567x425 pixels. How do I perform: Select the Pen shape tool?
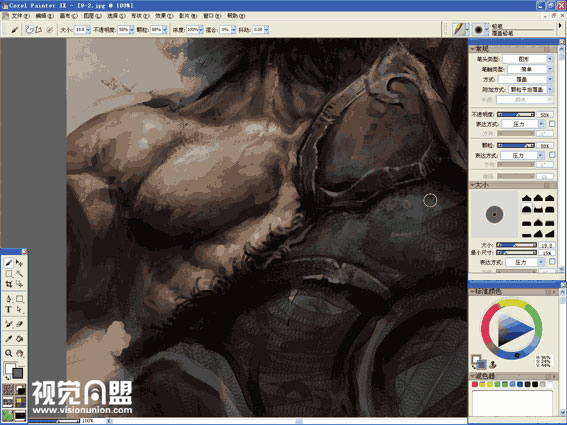click(x=9, y=299)
